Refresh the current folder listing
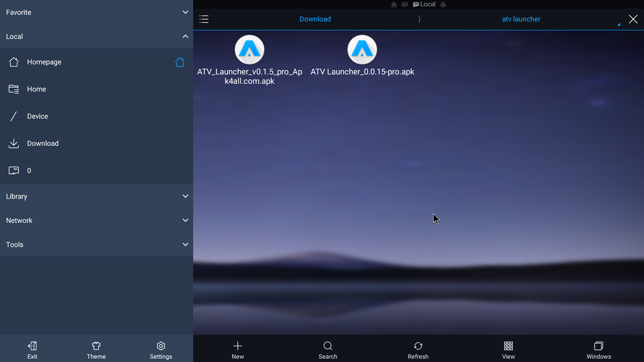 point(418,350)
